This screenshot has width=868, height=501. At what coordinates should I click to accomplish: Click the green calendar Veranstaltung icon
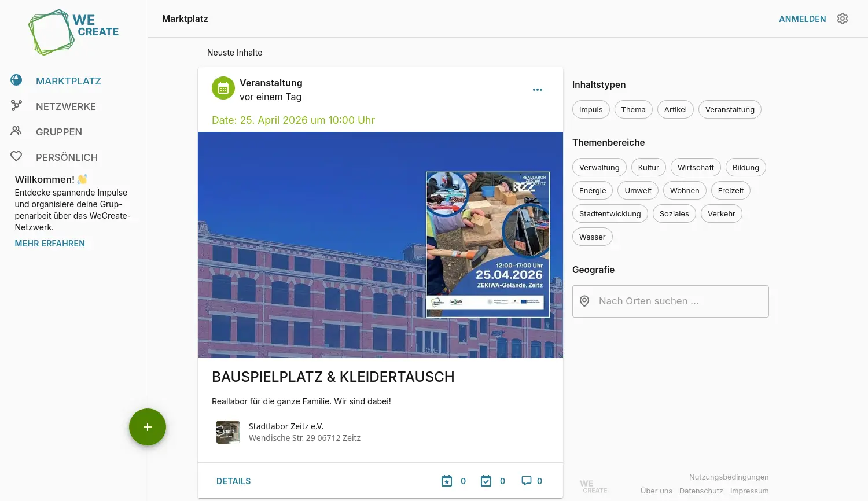[x=223, y=89]
